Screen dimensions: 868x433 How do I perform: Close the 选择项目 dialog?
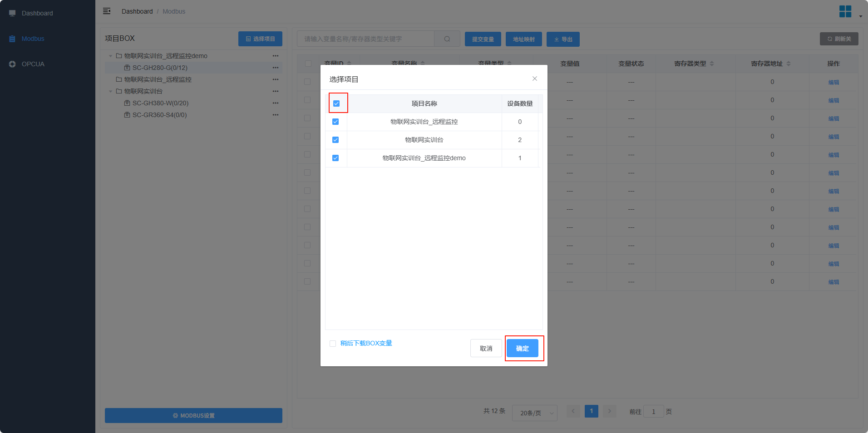tap(534, 79)
